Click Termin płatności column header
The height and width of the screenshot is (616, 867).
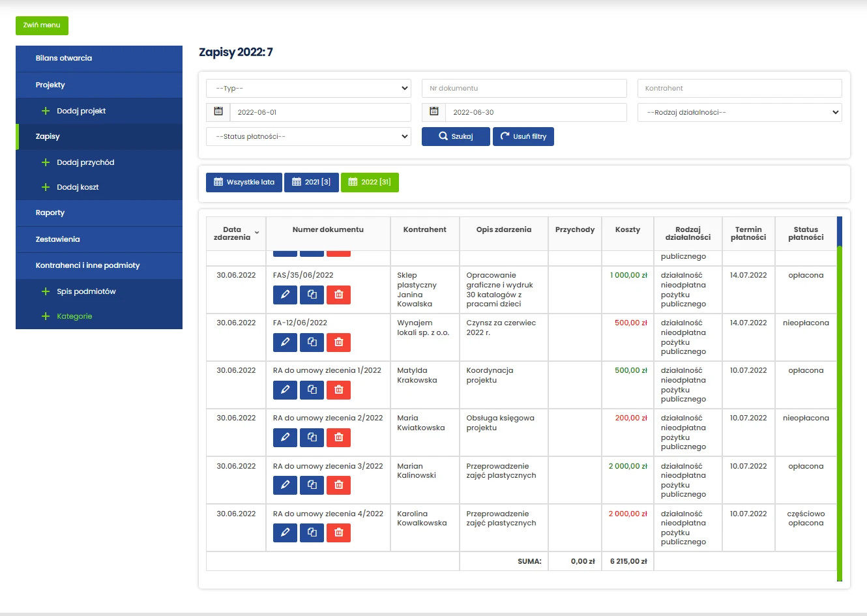748,233
